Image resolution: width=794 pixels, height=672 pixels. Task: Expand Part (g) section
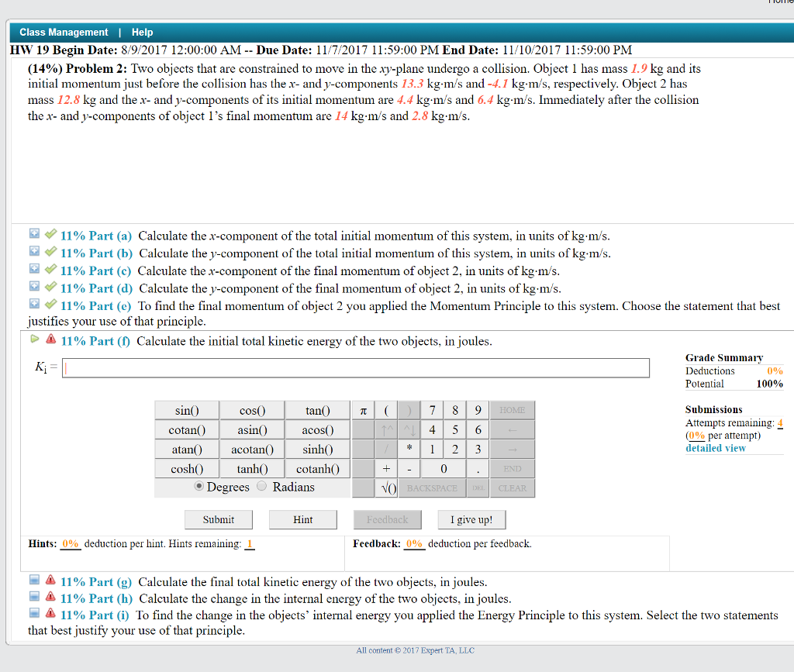tap(34, 581)
